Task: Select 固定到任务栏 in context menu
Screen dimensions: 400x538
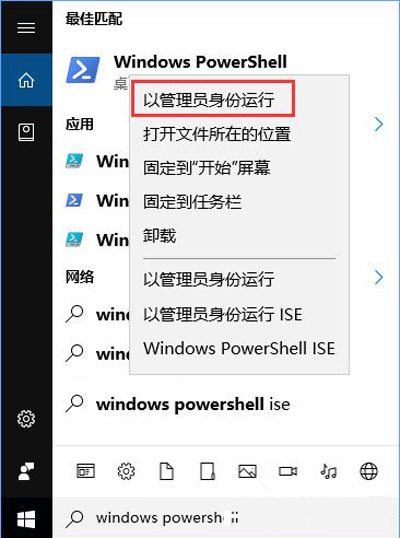Action: 192,201
